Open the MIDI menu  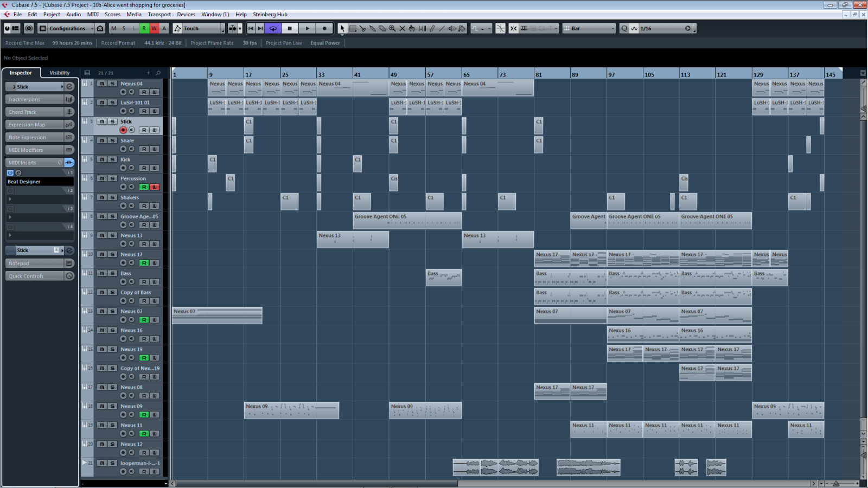point(93,14)
